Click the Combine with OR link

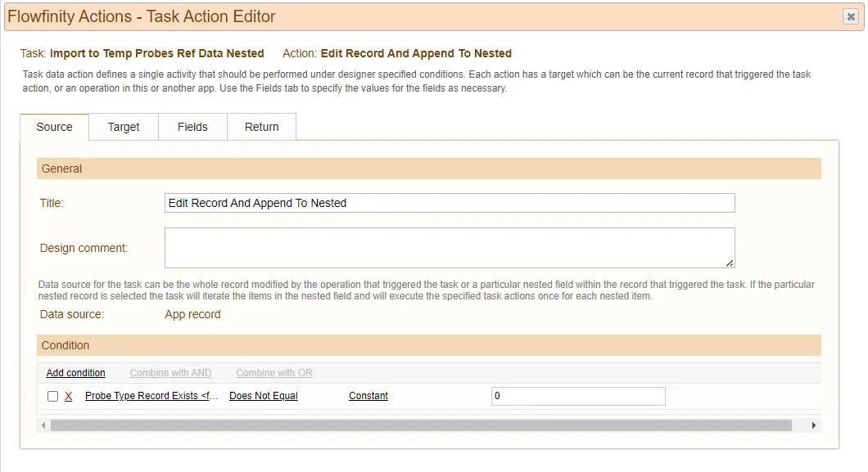pos(274,373)
